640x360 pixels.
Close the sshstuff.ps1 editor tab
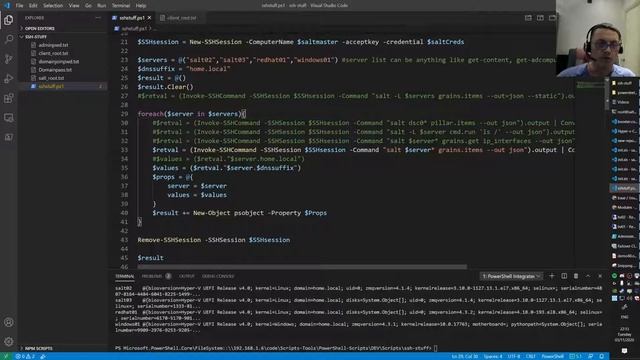pyautogui.click(x=149, y=18)
